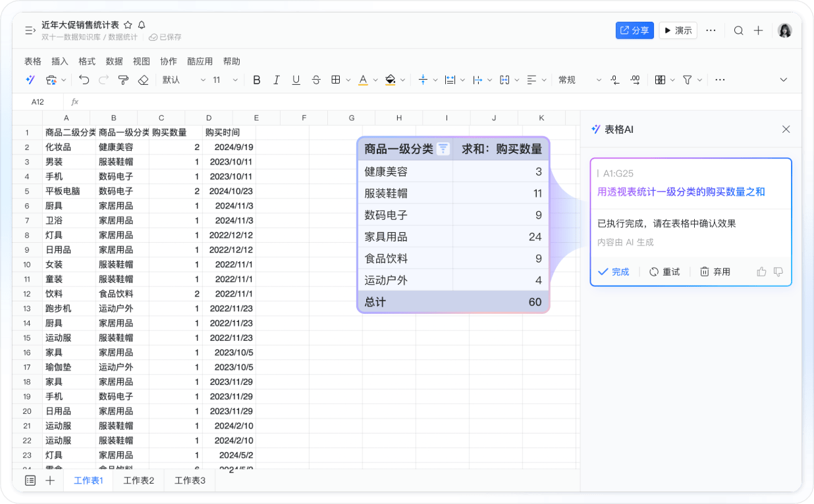Click the pivot table filter icon
This screenshot has width=814, height=504.
click(443, 149)
